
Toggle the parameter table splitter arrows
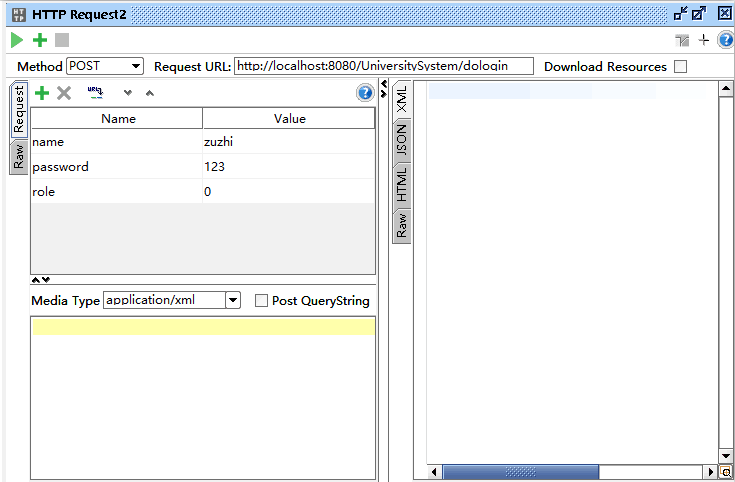point(41,280)
